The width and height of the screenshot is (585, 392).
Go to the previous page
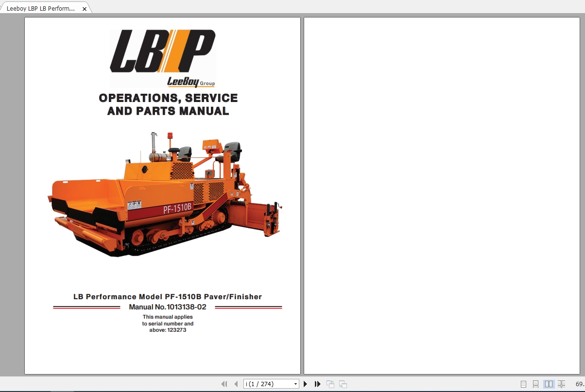coord(236,384)
